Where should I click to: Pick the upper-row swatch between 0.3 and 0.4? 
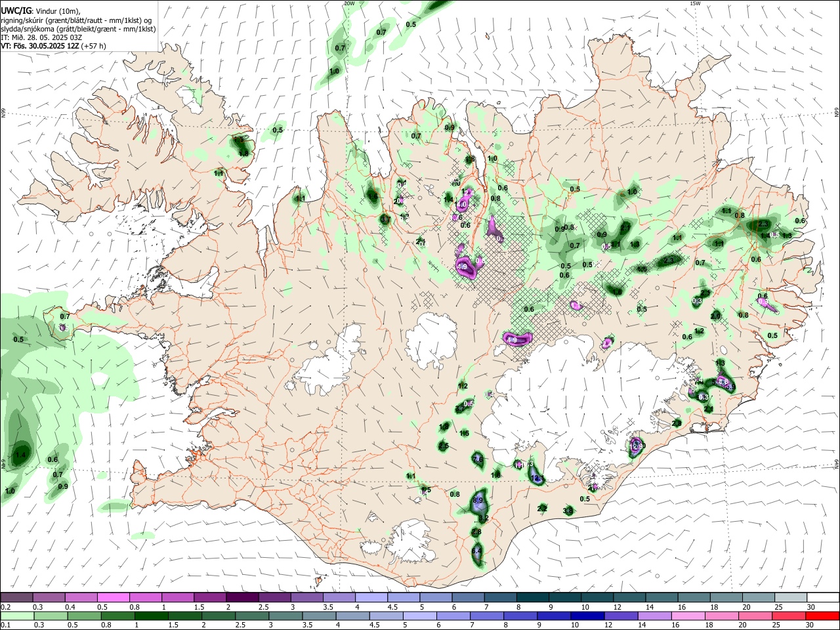pyautogui.click(x=49, y=597)
